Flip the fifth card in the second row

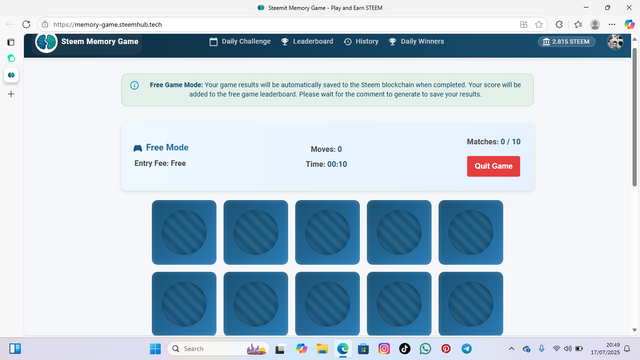[471, 304]
